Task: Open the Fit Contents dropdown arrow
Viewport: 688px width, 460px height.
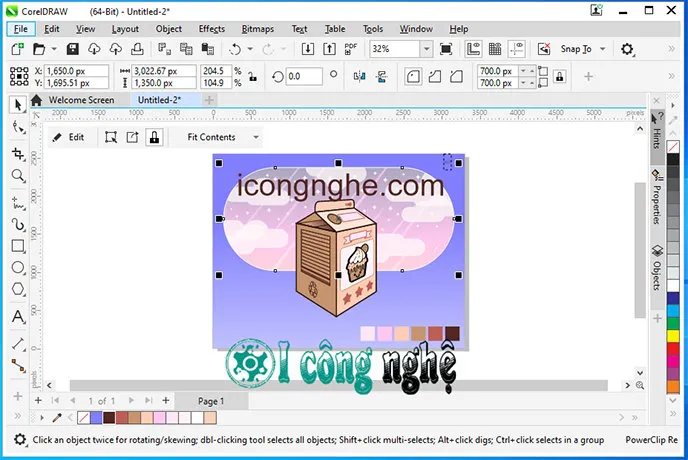Action: click(x=256, y=137)
